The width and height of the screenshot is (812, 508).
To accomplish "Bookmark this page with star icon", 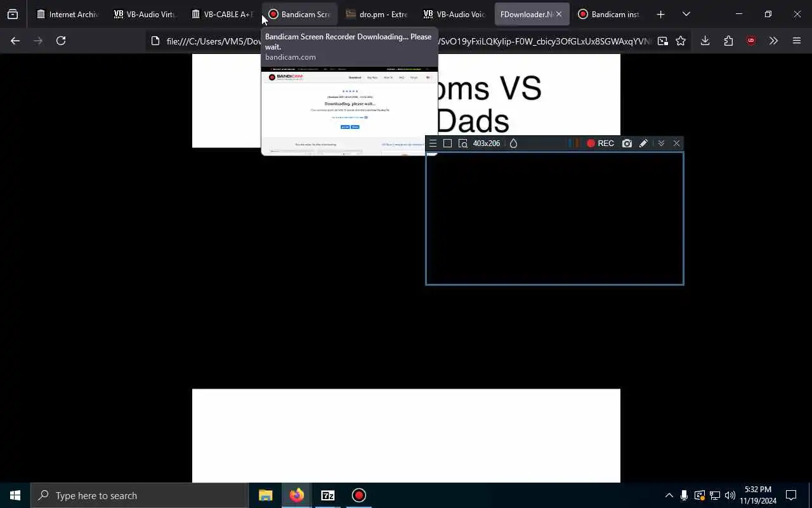I will click(x=681, y=41).
